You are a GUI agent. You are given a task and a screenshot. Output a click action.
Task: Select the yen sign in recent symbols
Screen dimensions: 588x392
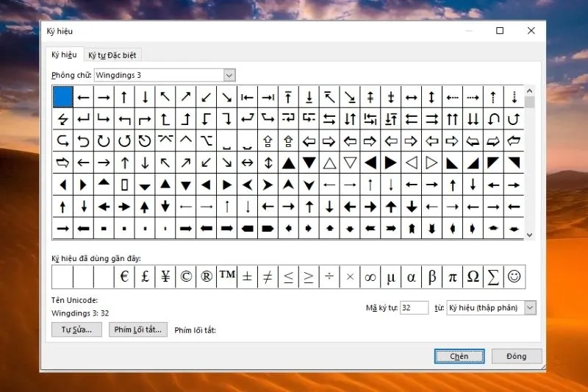pos(165,277)
